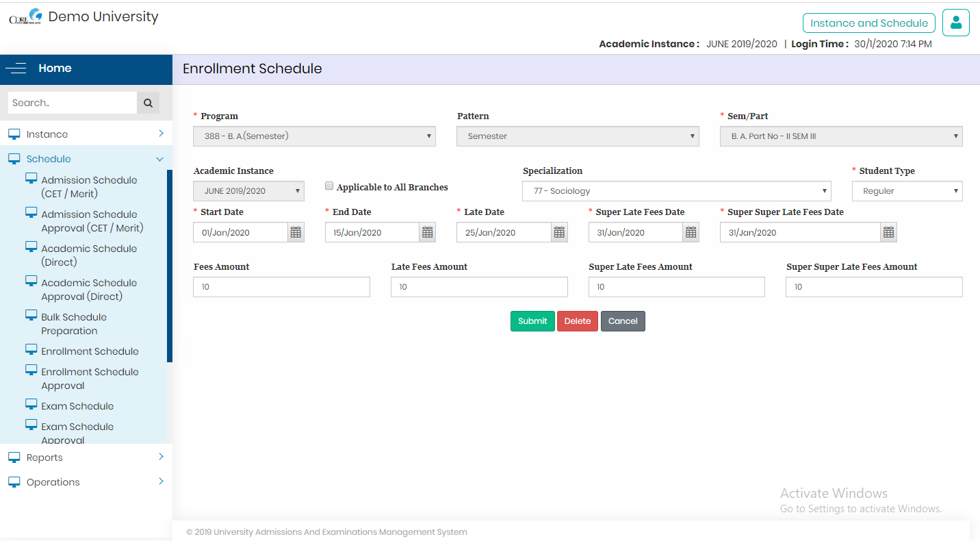Image resolution: width=980 pixels, height=541 pixels.
Task: Click the user profile icon
Action: (955, 23)
